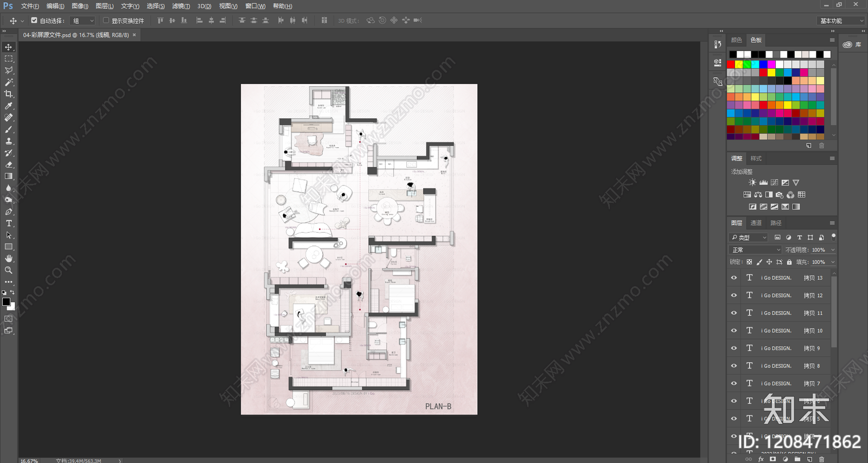868x463 pixels.
Task: Select the Crop tool
Action: pyautogui.click(x=9, y=94)
